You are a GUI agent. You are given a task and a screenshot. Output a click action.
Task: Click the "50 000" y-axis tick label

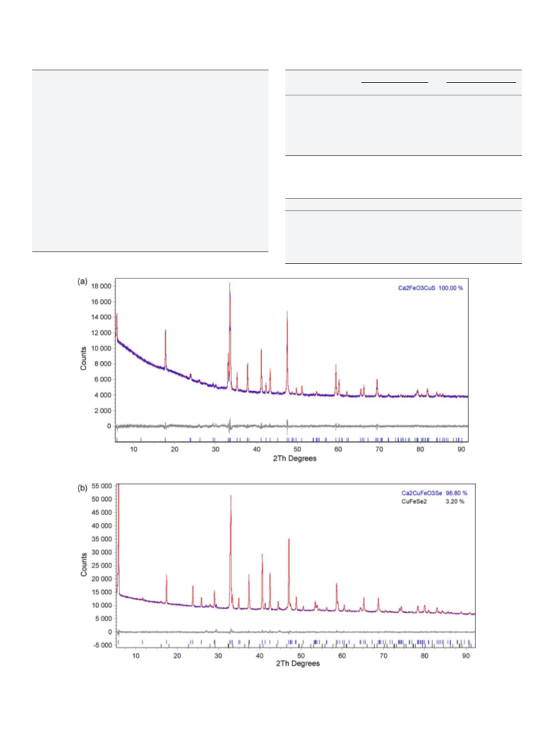tap(102, 499)
